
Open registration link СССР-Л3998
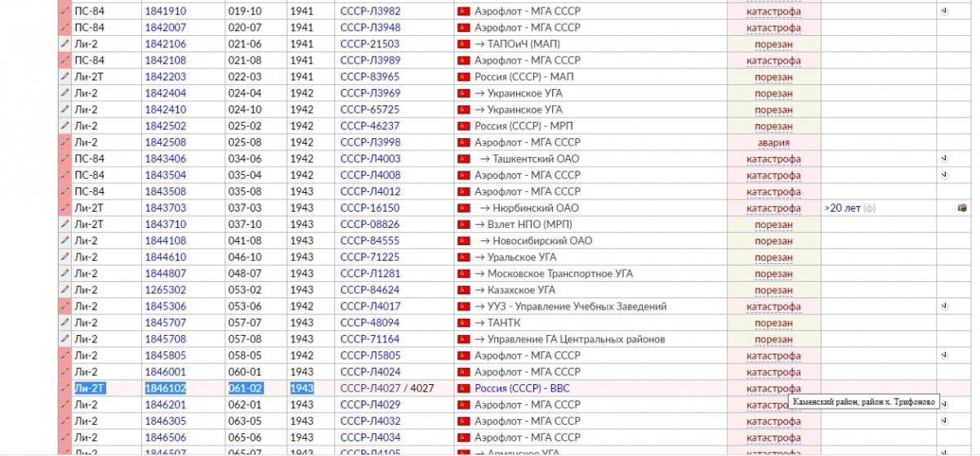click(x=371, y=142)
